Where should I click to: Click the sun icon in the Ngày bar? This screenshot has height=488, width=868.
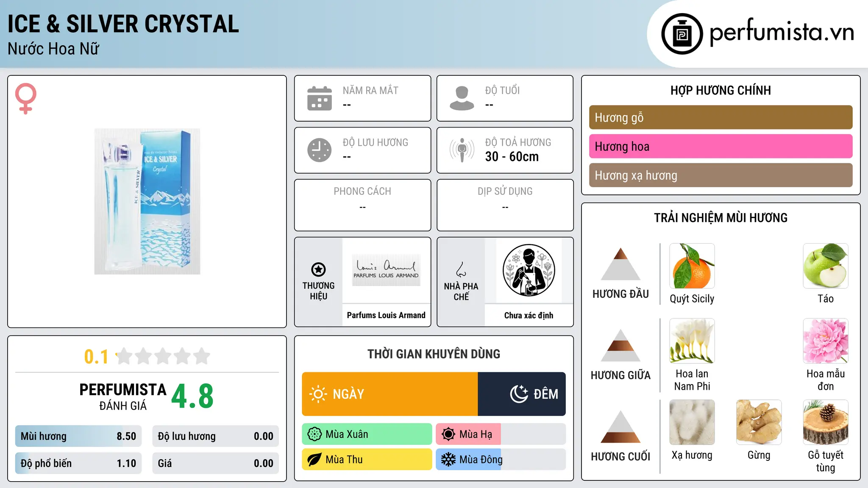pyautogui.click(x=318, y=394)
